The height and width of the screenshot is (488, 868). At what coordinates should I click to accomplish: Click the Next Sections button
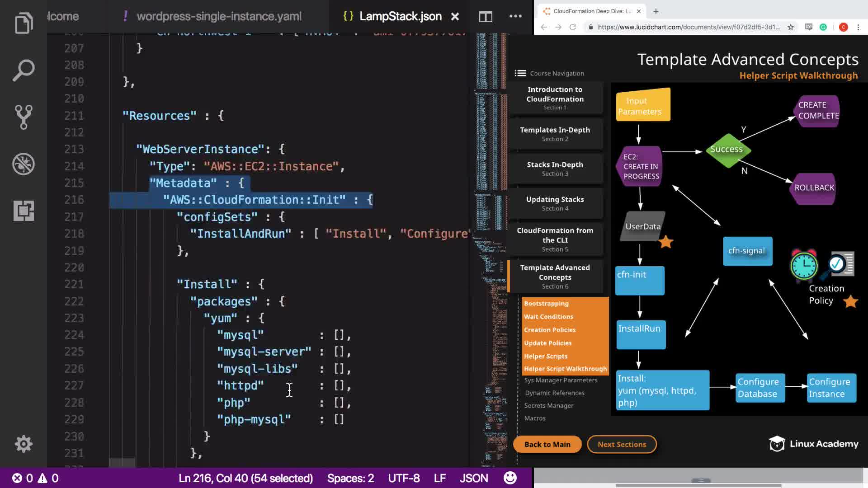622,444
